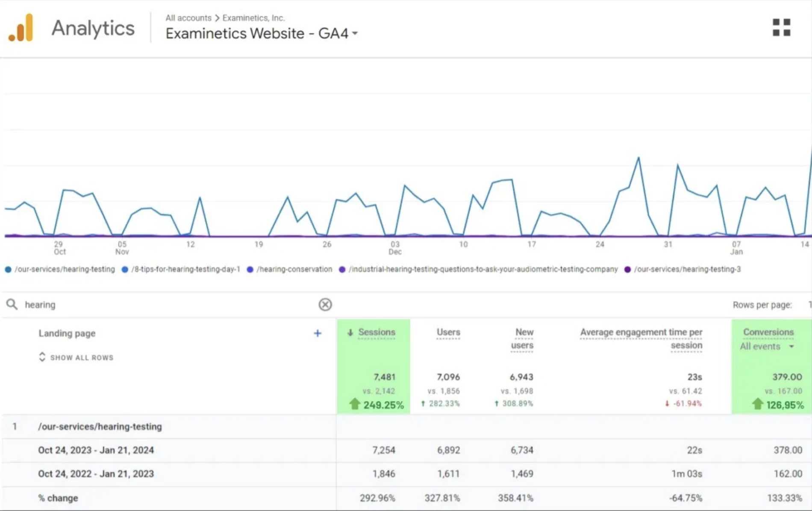
Task: Click the Sessions sort arrow icon
Action: point(350,332)
